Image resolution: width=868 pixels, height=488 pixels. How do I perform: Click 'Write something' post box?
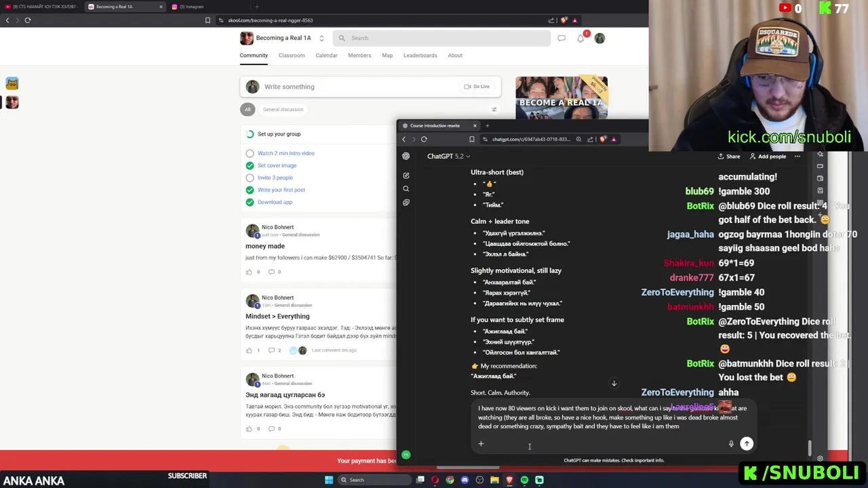click(x=370, y=87)
